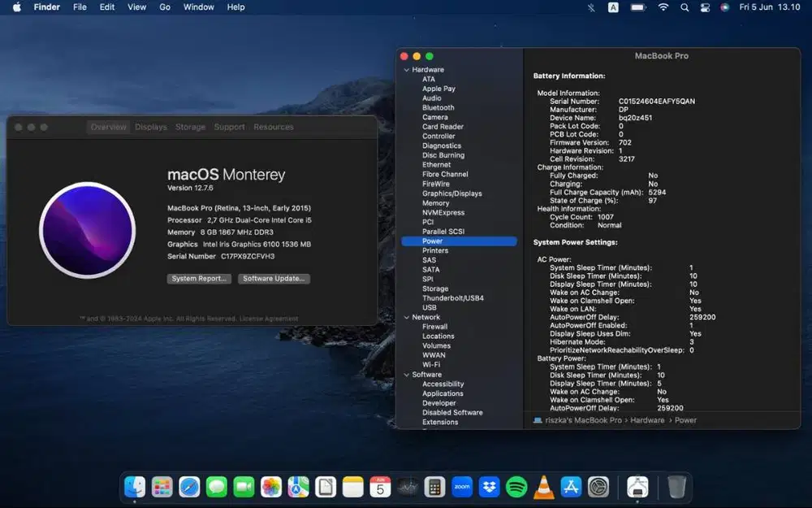
Task: Open the License Agreement link
Action: click(268, 319)
